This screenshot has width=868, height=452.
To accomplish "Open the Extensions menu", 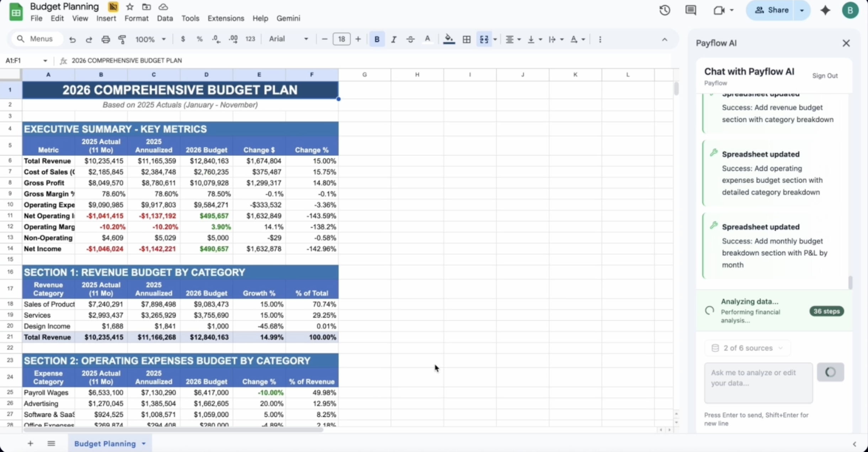I will coord(226,18).
